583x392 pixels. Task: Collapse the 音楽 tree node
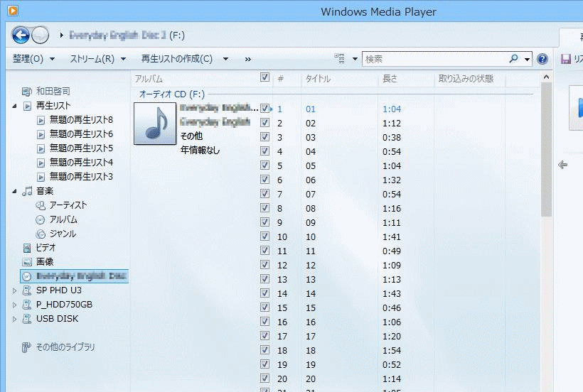(x=14, y=192)
